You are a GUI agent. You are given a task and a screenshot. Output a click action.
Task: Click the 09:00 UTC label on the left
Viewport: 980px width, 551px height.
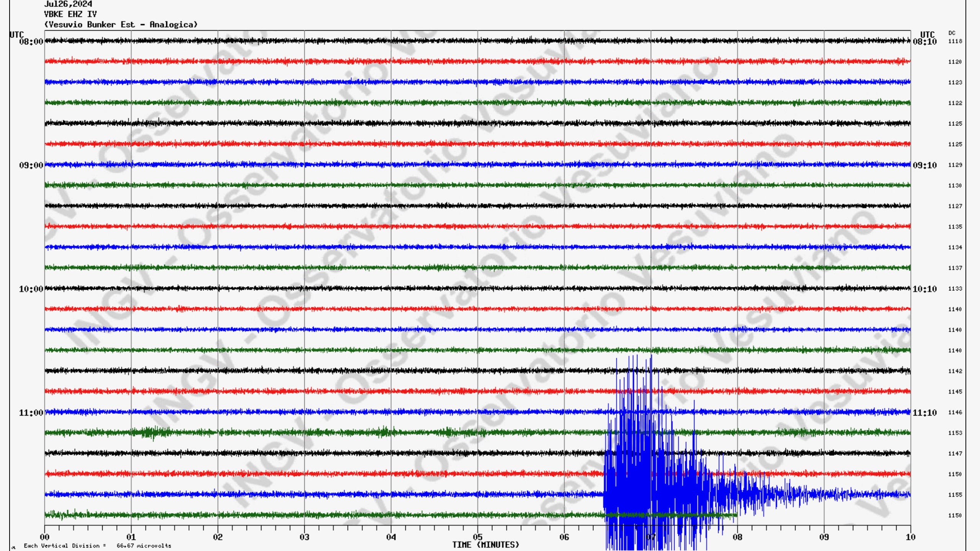coord(31,165)
